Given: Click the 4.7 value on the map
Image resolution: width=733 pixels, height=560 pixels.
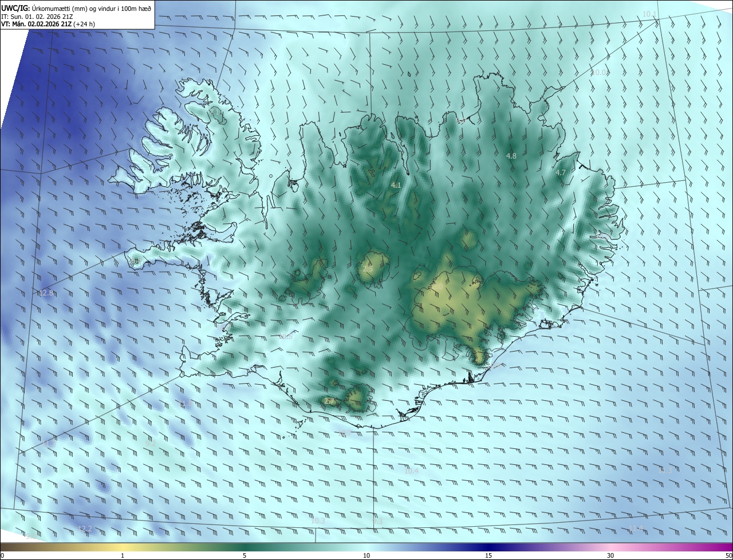Looking at the screenshot, I should point(561,172).
